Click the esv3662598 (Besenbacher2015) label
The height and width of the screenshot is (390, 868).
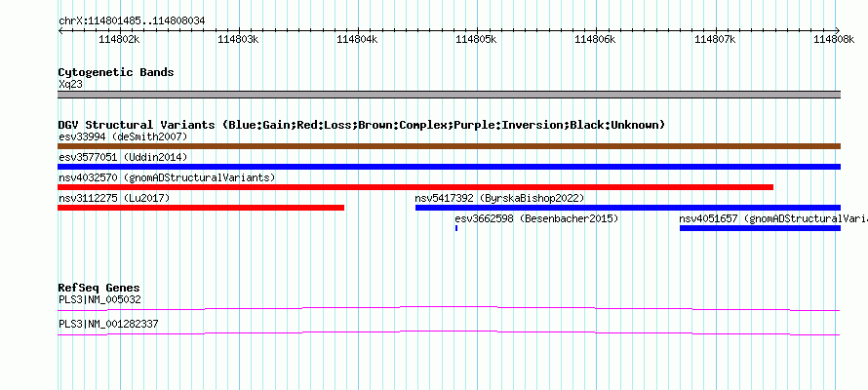[x=537, y=218]
